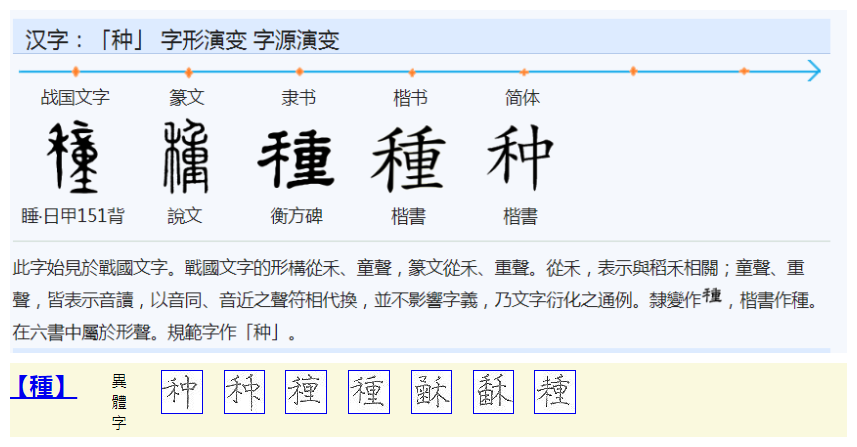857x447 pixels.
Task: Click the 楷书 label
Action: (x=410, y=98)
